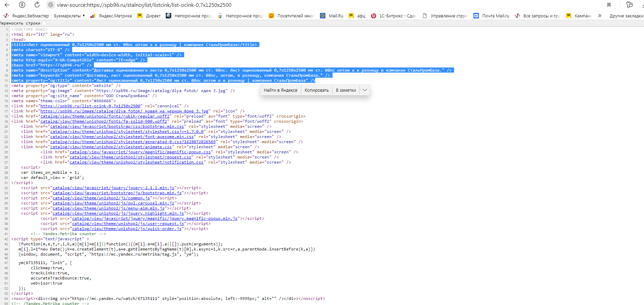Open the fa-solid-900.woff2 font link
The image size is (644, 305).
tap(104, 121)
